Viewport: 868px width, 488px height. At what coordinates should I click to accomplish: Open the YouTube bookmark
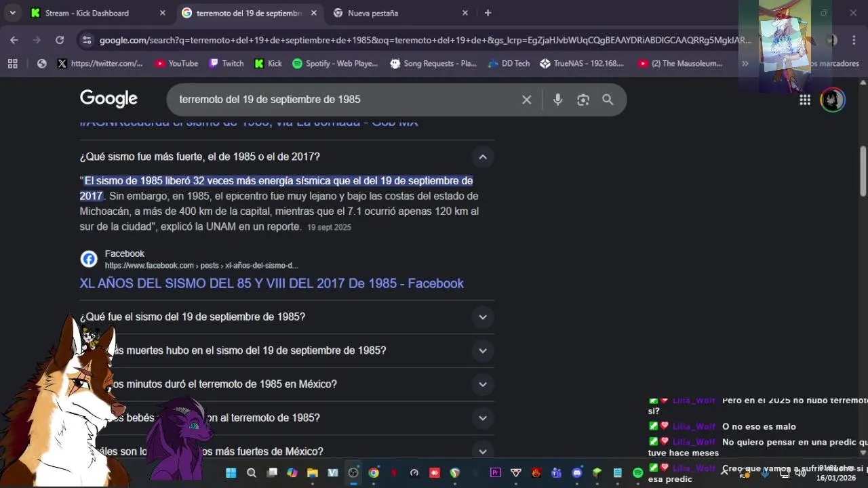tap(176, 63)
